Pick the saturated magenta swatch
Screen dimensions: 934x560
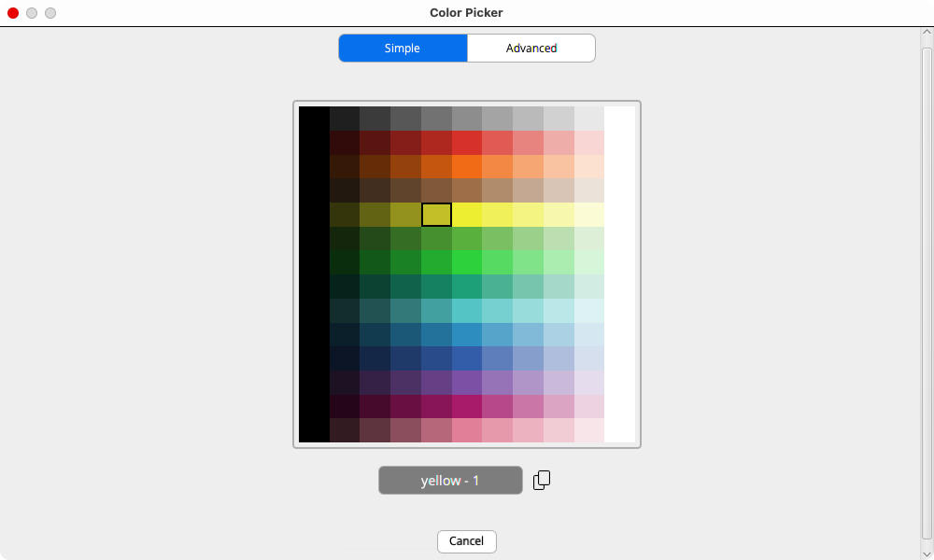(467, 407)
